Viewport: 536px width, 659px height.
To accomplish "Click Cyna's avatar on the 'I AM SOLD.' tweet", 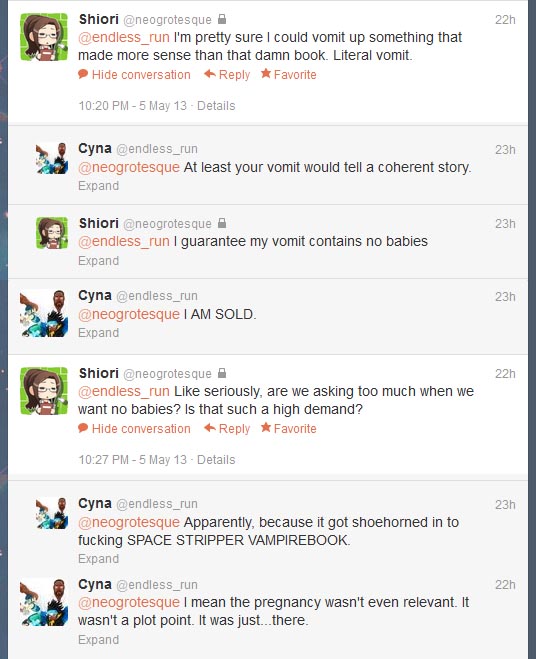I will 44,313.
